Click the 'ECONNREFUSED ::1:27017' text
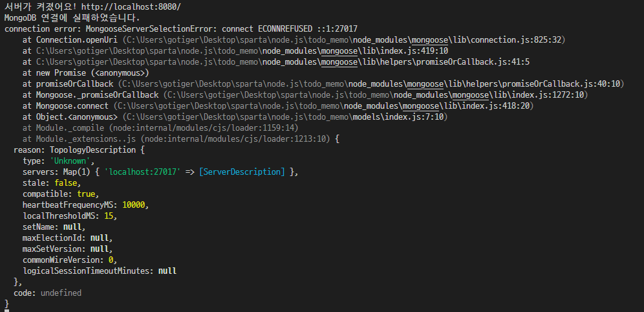The image size is (644, 312). (308, 28)
